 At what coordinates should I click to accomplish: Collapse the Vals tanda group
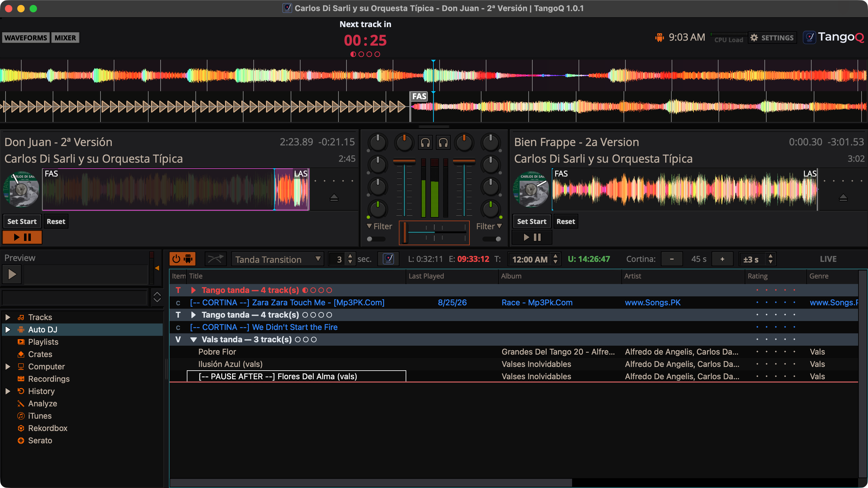point(193,340)
